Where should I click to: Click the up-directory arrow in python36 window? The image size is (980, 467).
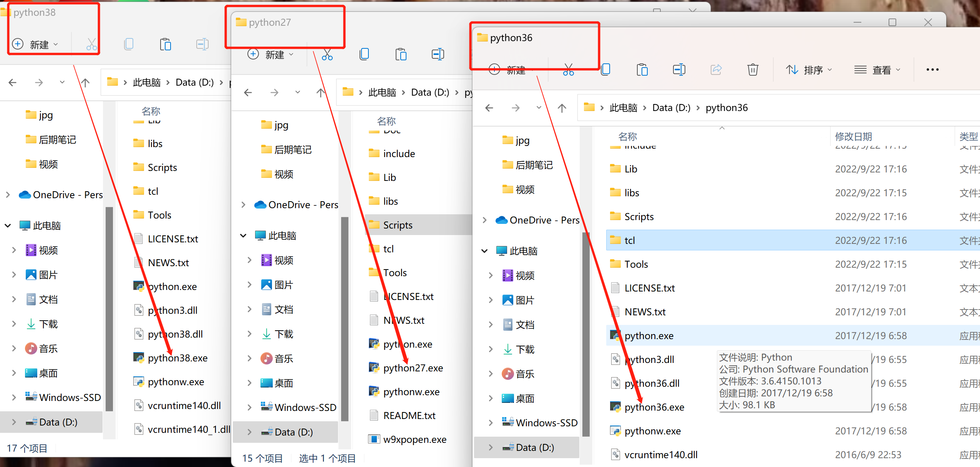(562, 108)
